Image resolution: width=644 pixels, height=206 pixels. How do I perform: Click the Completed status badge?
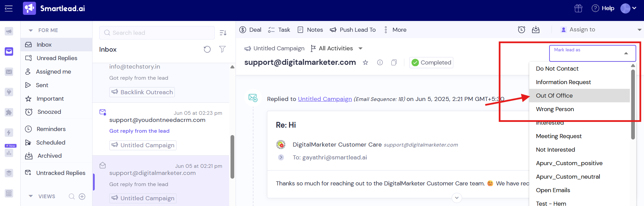point(431,62)
